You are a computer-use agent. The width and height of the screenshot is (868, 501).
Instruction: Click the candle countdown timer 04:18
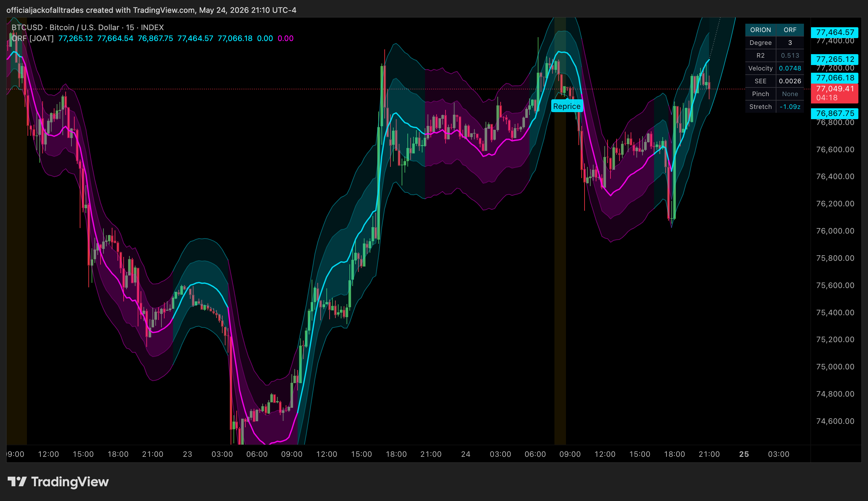(x=827, y=98)
